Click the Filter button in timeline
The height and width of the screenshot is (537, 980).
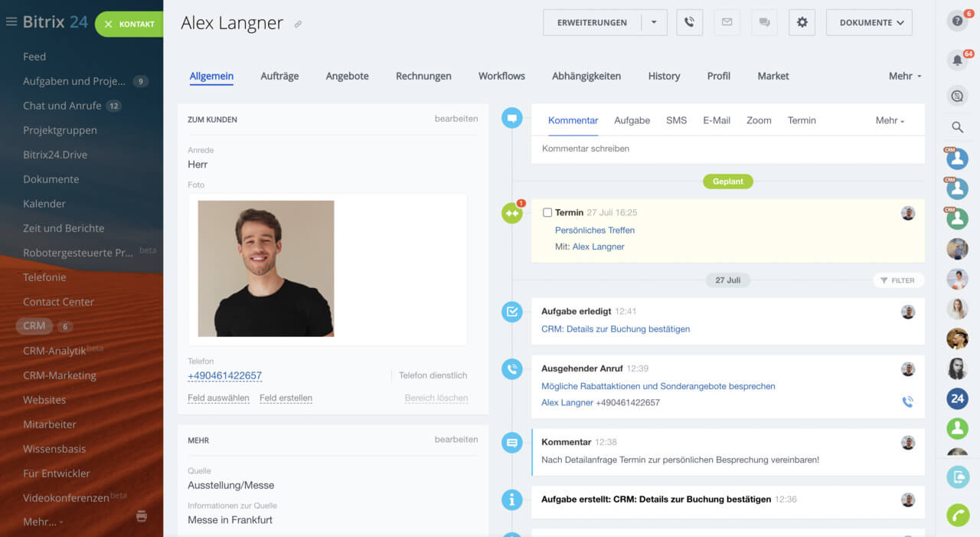pos(898,280)
